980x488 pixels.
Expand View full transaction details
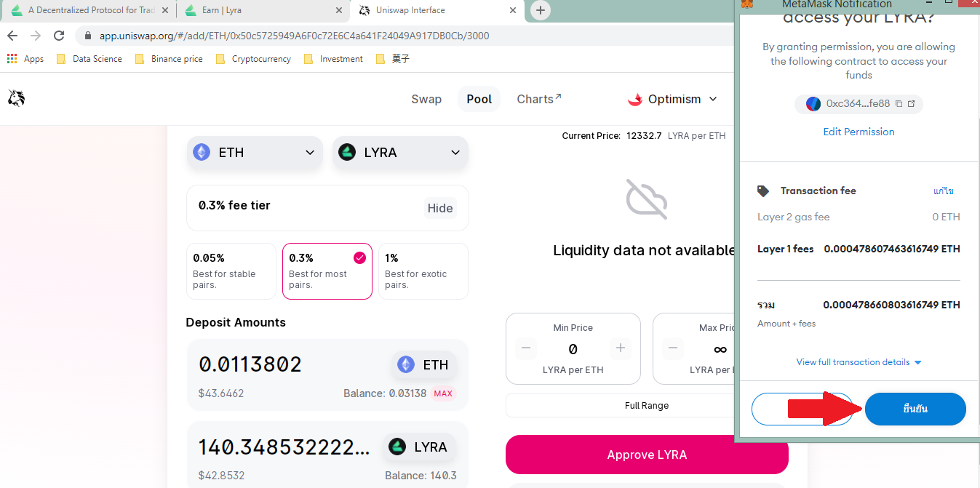click(x=859, y=362)
